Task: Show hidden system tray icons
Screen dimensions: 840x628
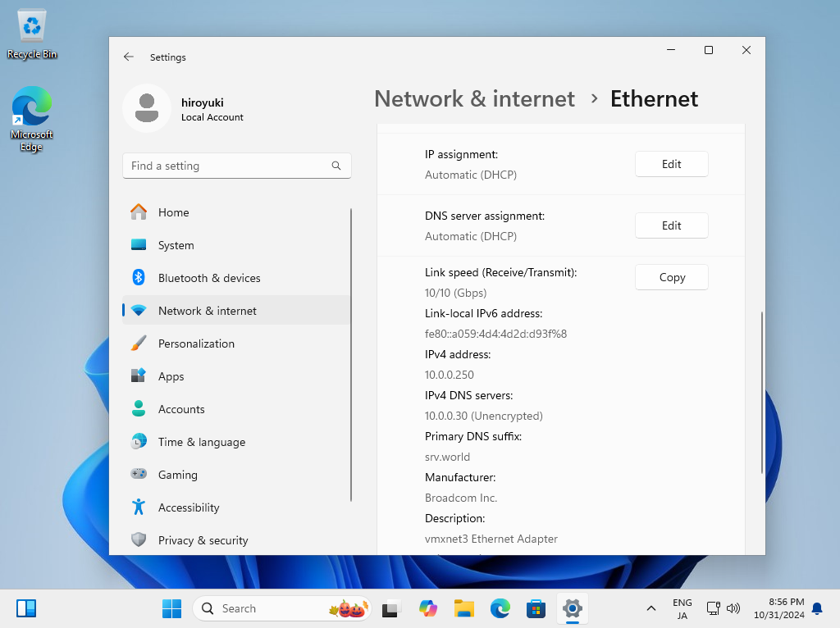Action: tap(651, 608)
